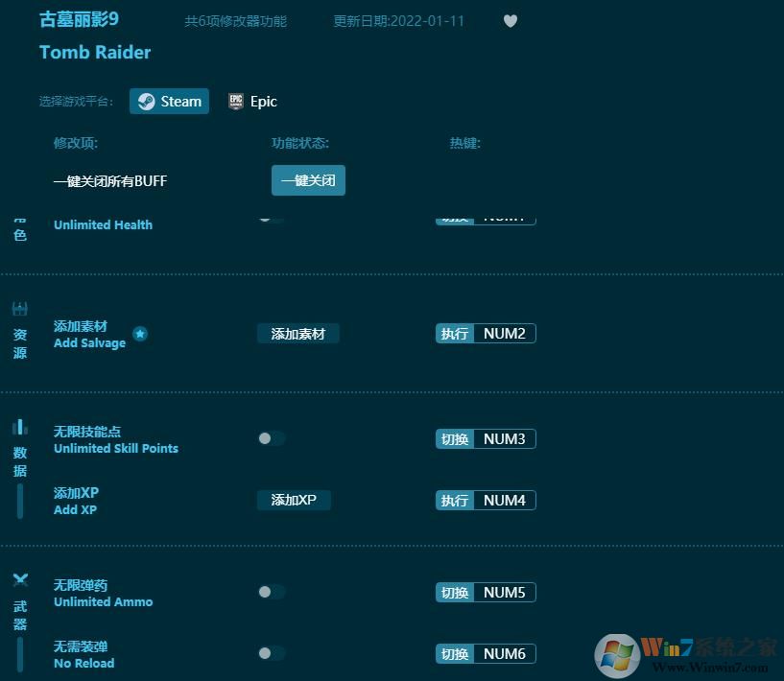Click the 资源 category icon
784x681 pixels.
click(20, 309)
